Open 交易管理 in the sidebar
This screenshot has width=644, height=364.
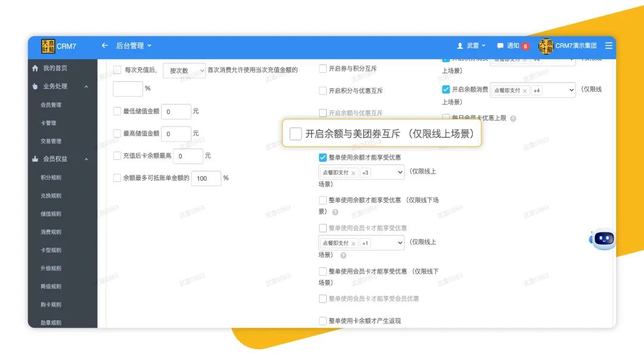tap(51, 141)
